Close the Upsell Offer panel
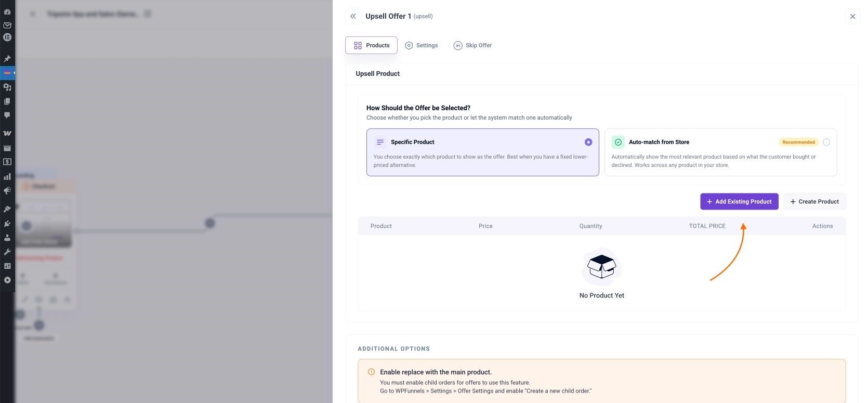 pyautogui.click(x=852, y=16)
